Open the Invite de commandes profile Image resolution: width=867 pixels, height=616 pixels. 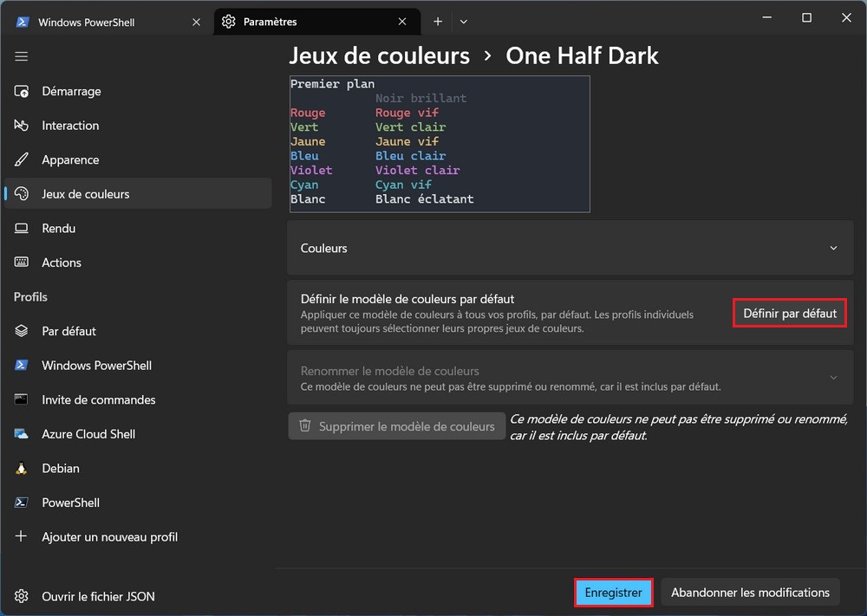point(138,399)
